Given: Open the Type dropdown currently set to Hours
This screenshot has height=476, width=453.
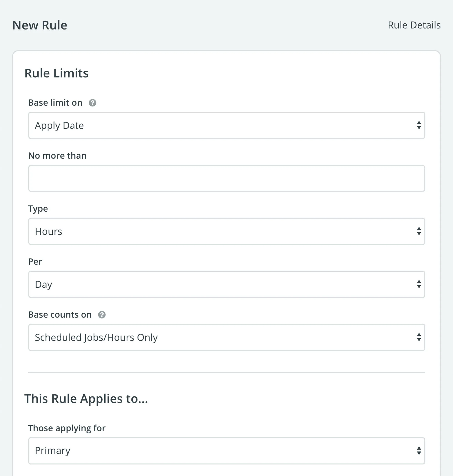Looking at the screenshot, I should 226,231.
